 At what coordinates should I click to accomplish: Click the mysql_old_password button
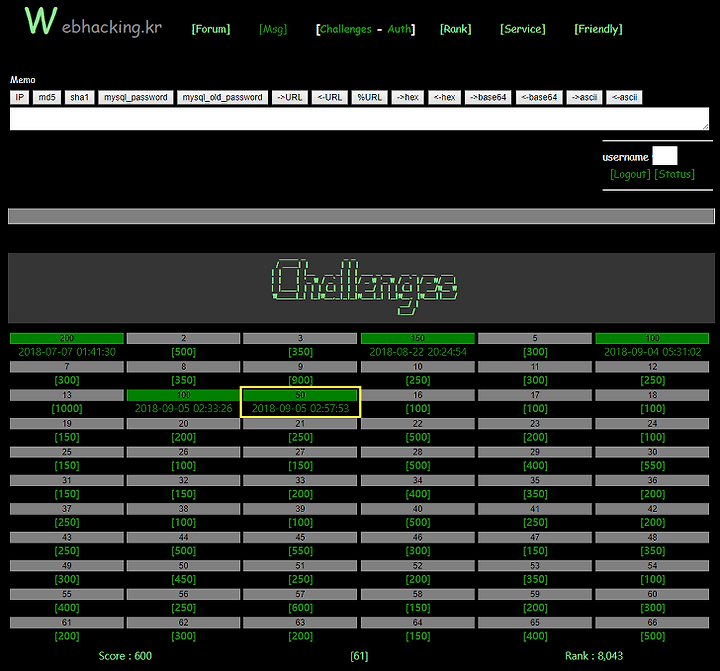point(222,97)
